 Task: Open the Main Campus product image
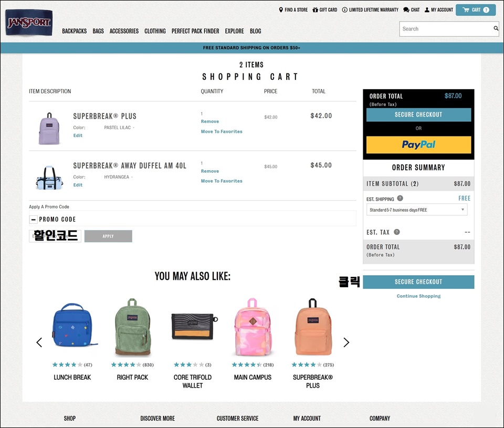pyautogui.click(x=253, y=327)
